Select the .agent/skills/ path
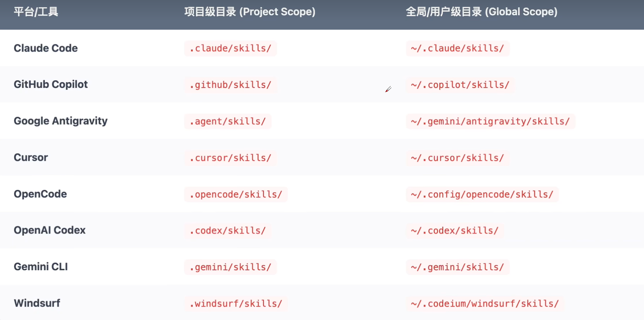The height and width of the screenshot is (320, 644). 228,121
